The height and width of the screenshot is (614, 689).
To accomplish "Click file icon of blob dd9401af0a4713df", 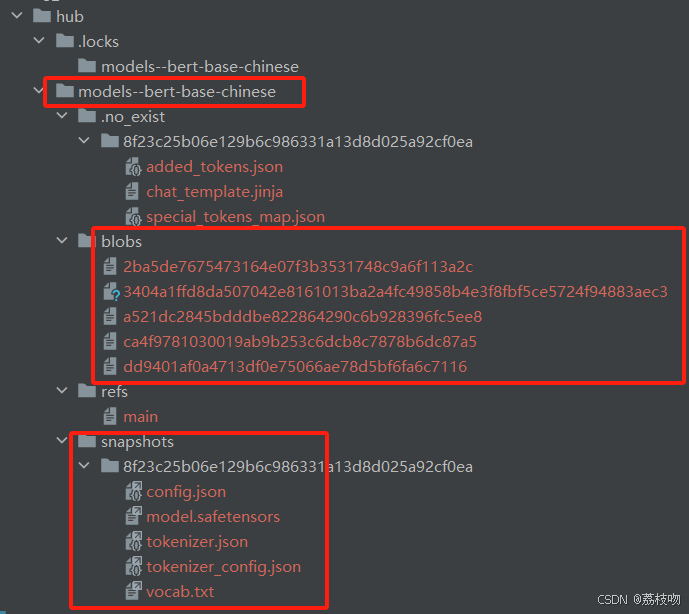I will 110,367.
